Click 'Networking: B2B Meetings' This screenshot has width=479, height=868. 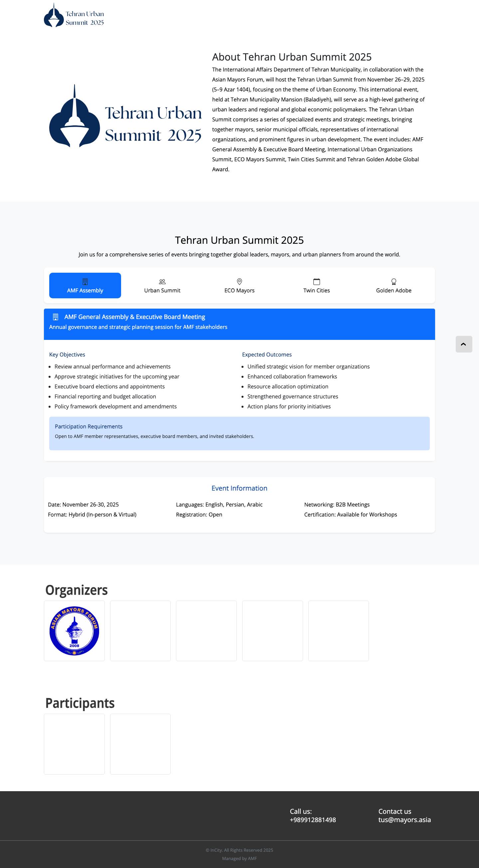point(337,505)
